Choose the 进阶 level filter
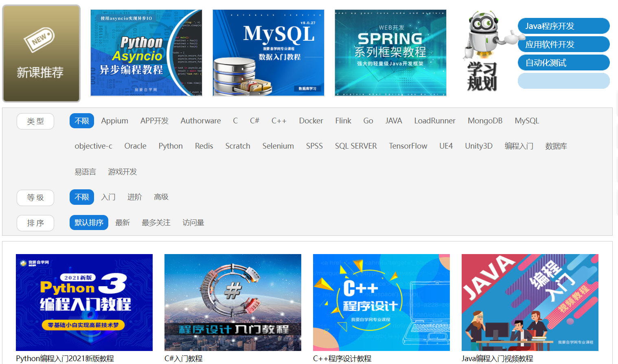The width and height of the screenshot is (618, 364). (x=135, y=197)
